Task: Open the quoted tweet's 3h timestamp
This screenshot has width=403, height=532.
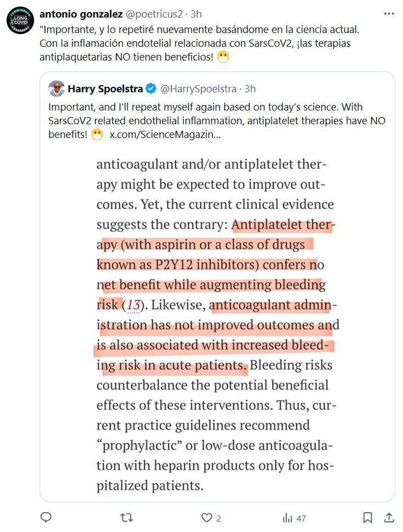Action: pyautogui.click(x=250, y=89)
